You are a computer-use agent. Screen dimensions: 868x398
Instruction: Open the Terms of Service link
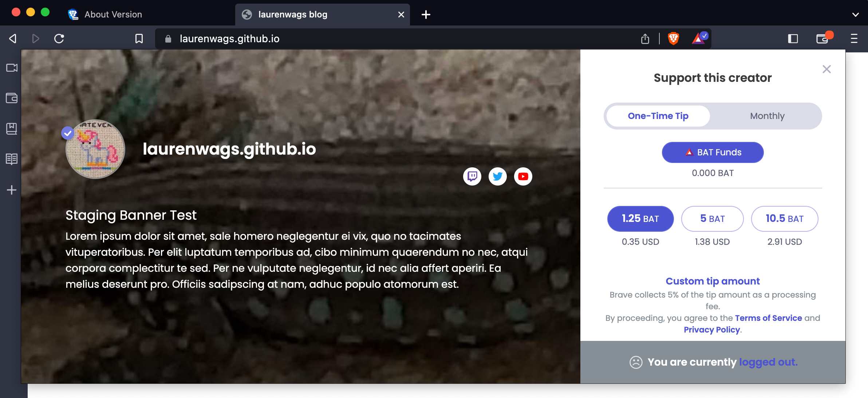768,318
